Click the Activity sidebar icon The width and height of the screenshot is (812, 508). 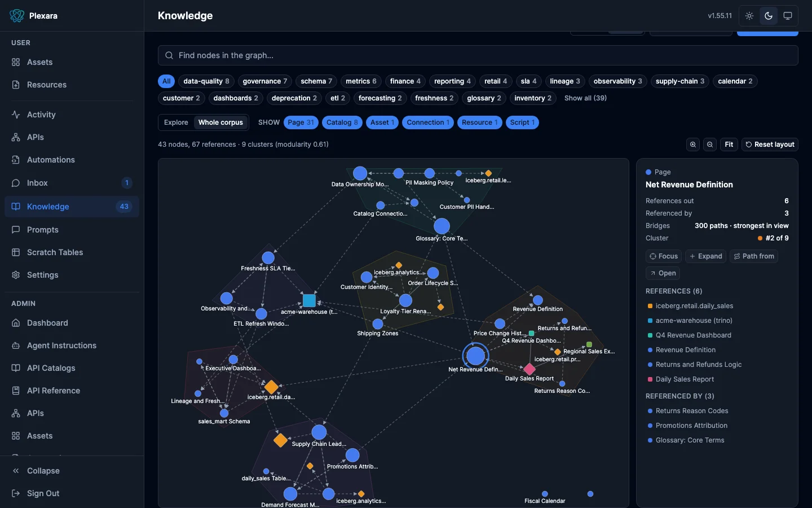16,115
